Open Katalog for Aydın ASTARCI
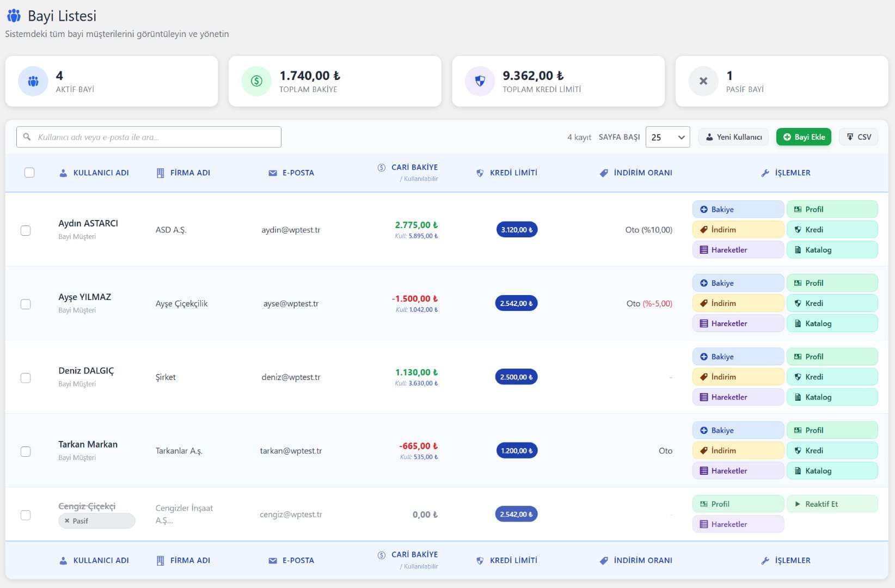Screen dimensions: 895x588 (x=831, y=250)
